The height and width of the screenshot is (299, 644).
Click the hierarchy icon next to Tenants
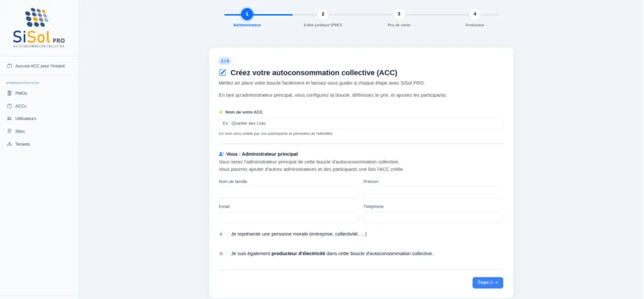click(9, 144)
